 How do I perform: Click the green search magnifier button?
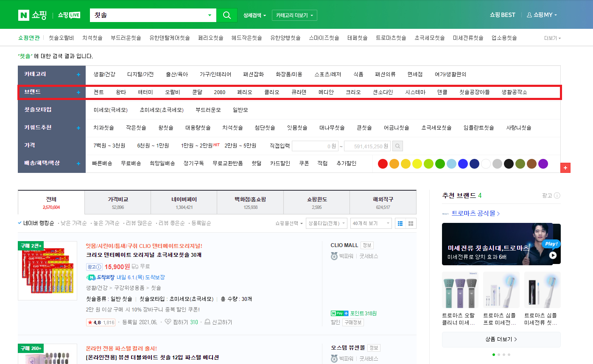tap(227, 15)
